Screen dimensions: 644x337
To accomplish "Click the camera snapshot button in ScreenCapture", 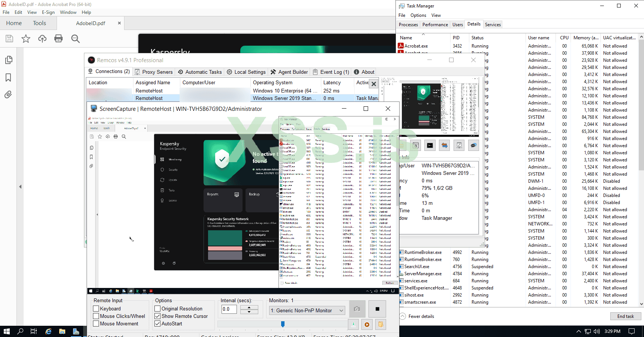I will tap(357, 309).
